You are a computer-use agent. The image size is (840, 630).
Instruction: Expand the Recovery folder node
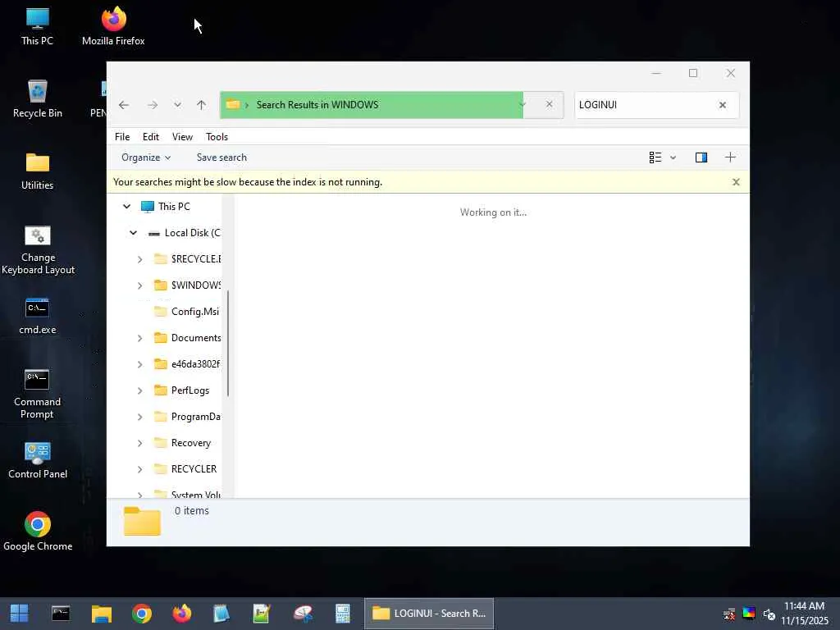click(139, 443)
